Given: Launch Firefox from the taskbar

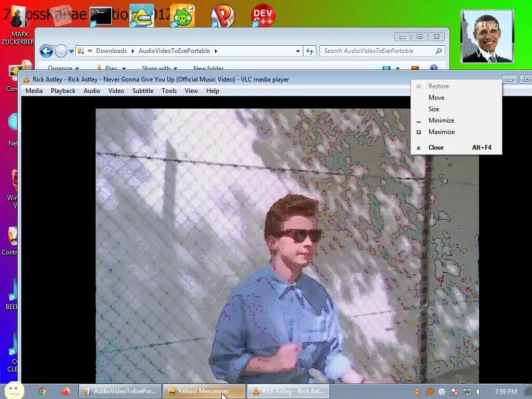Looking at the screenshot, I should point(66,391).
